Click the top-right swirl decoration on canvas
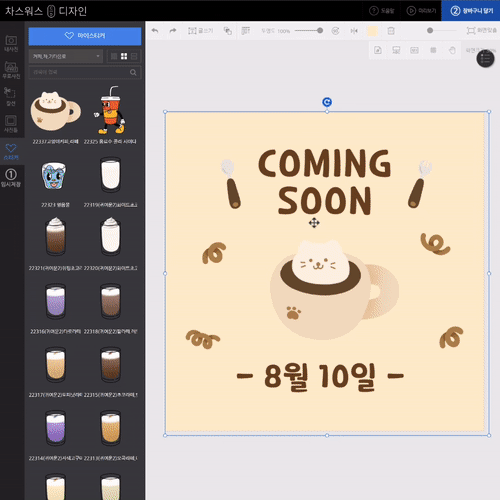The height and width of the screenshot is (500, 500). point(435,244)
